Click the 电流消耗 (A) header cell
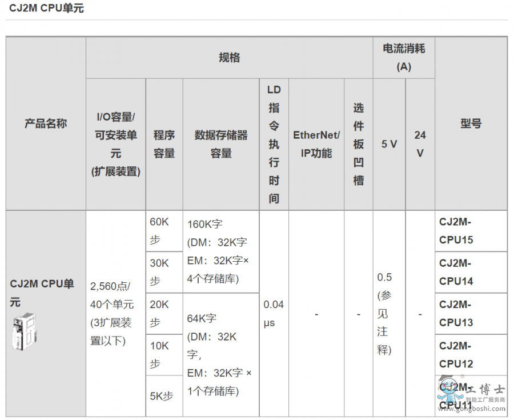Image resolution: width=514 pixels, height=420 pixels. point(404,57)
